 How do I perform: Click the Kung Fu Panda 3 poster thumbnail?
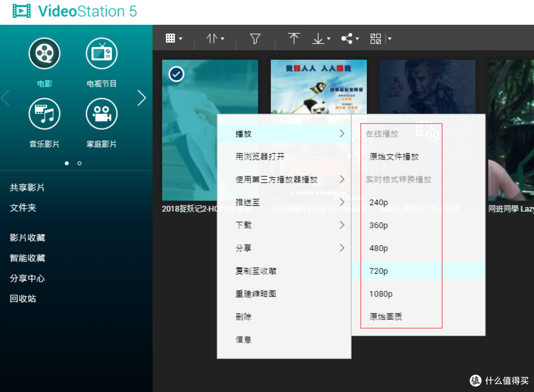tap(318, 87)
